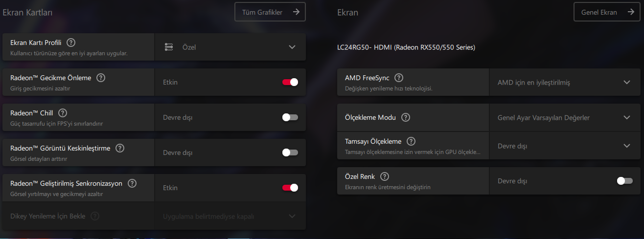The image size is (644, 239).
Task: Open help tooltip for Radeon Chill
Action: pos(63,113)
